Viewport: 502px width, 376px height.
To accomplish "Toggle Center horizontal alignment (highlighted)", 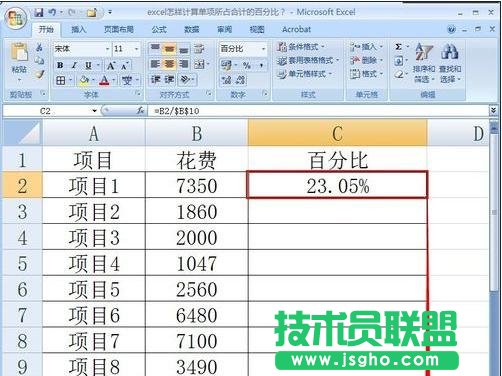I will tap(169, 64).
